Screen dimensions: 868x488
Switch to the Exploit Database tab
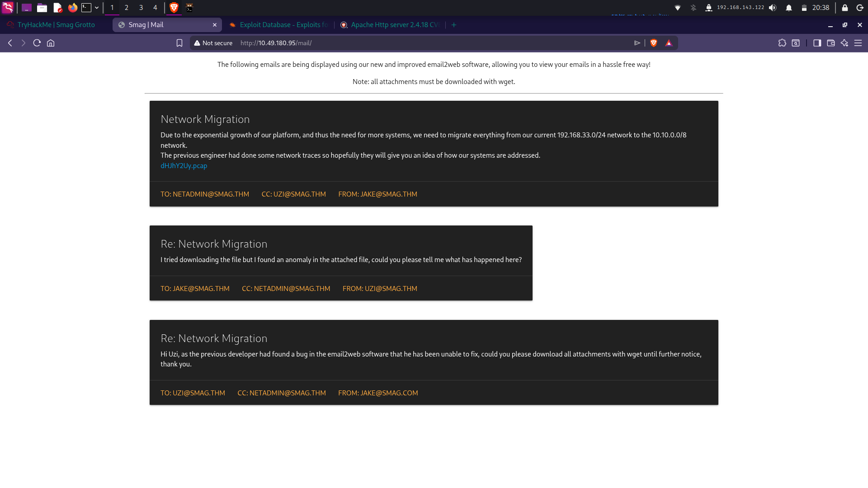point(279,25)
